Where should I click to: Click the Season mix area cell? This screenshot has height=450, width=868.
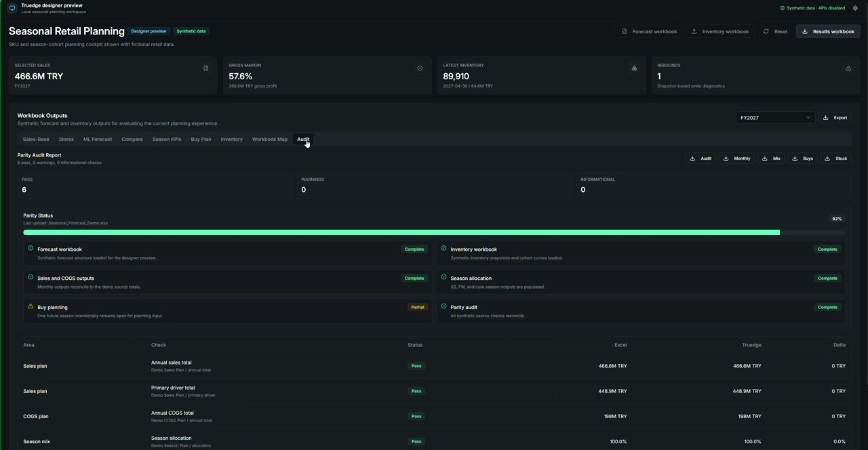(37, 441)
